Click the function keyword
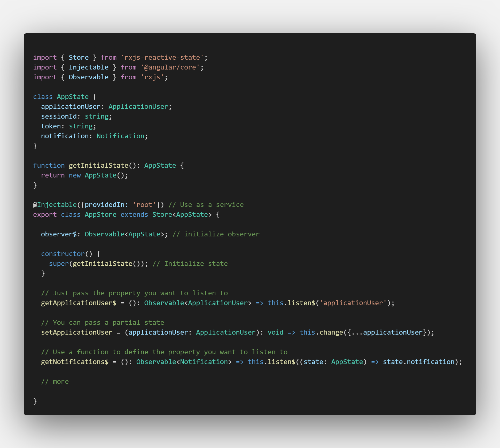500x448 pixels. coord(49,165)
